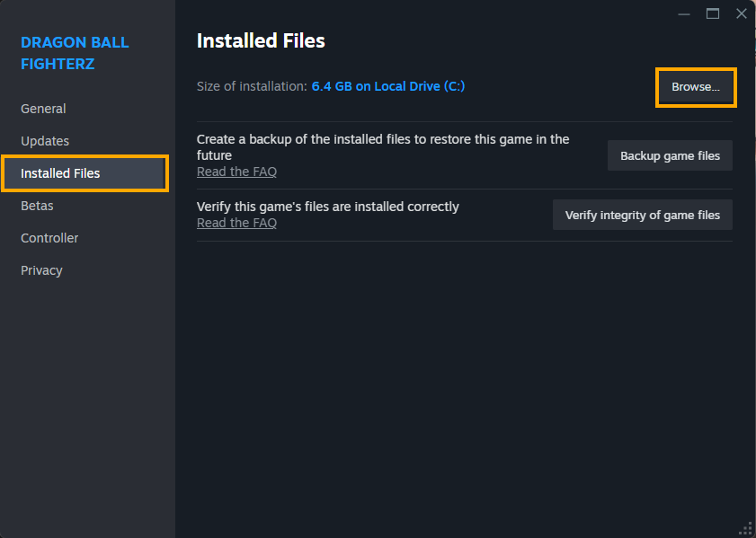Click Backup game files button
The width and height of the screenshot is (756, 538).
coord(670,155)
